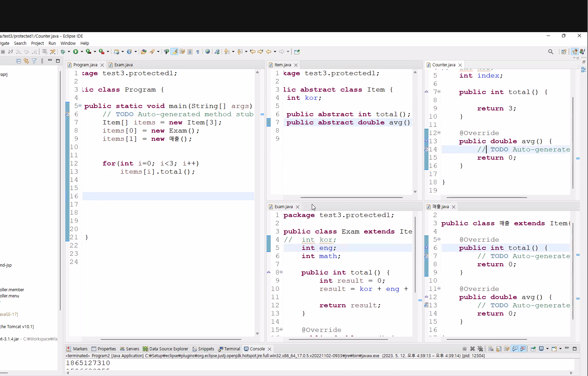
Task: Click Program.java vertical scrollbar up arrow
Action: 257,72
